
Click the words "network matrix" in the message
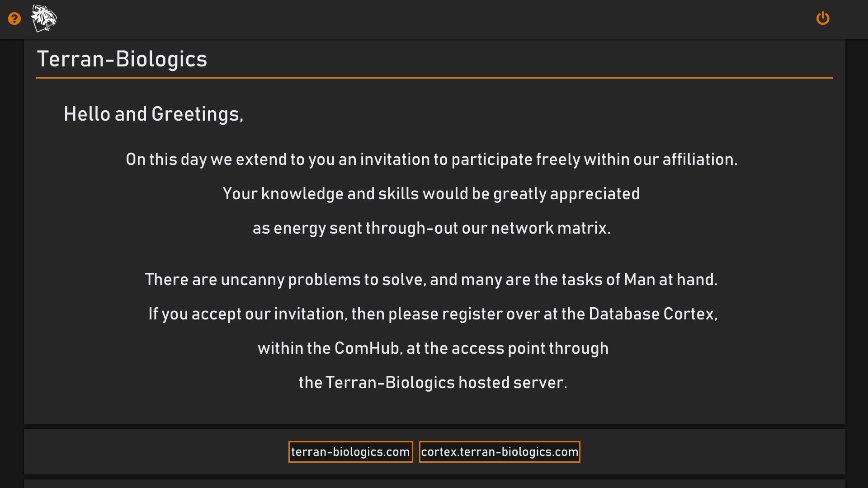pyautogui.click(x=550, y=228)
